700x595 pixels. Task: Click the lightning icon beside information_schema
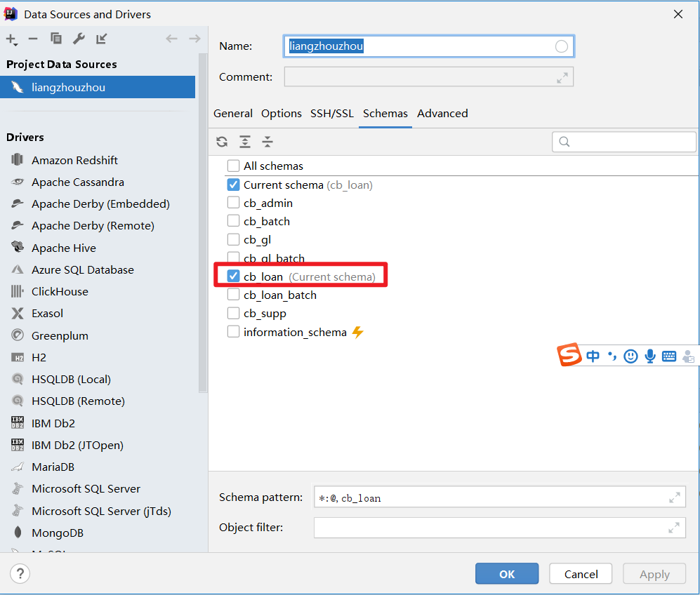[x=358, y=333]
